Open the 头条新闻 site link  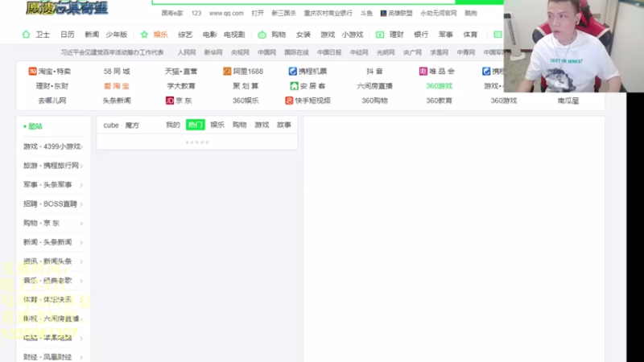point(117,101)
